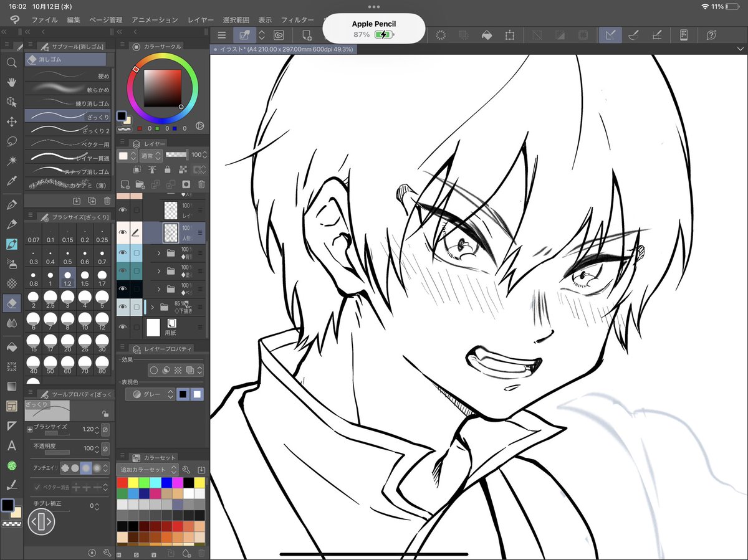This screenshot has width=748, height=560.
Task: Select the Airbrush tool
Action: (11, 263)
